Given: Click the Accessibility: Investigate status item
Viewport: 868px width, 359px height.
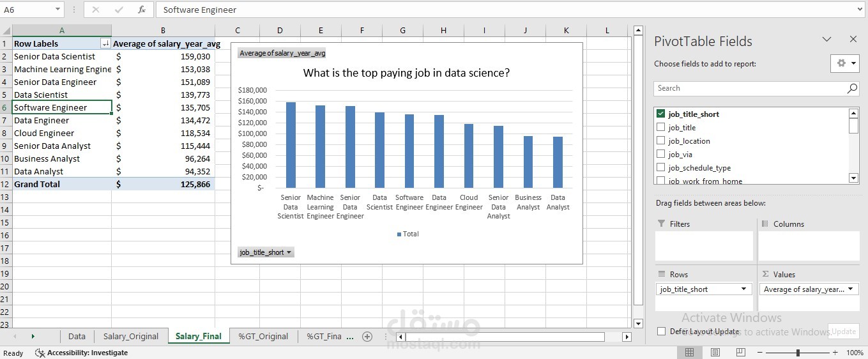Looking at the screenshot, I should point(81,353).
